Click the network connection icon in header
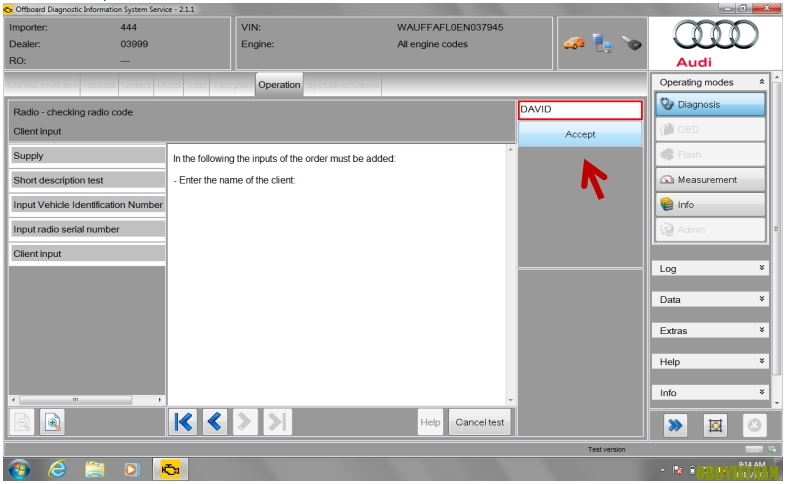This screenshot has height=484, width=786. click(x=602, y=43)
